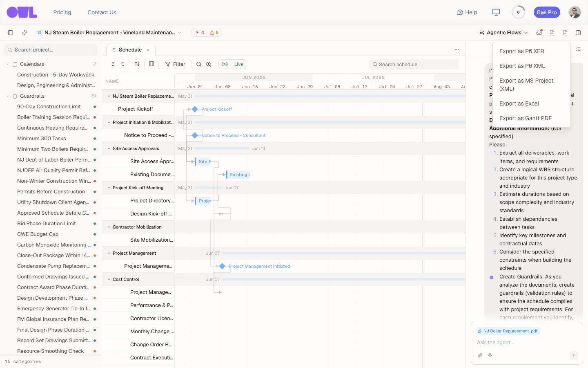Toggle Bid Phase Duration Limit status dot

95,224
